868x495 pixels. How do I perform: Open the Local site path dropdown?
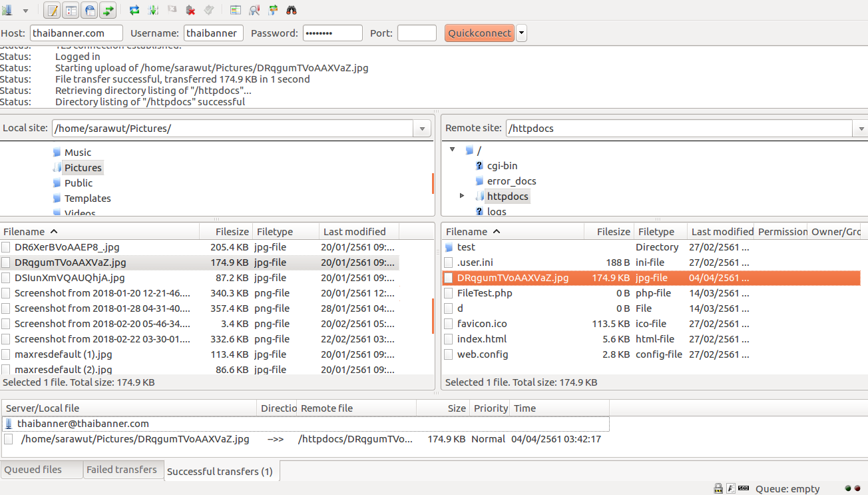click(422, 129)
